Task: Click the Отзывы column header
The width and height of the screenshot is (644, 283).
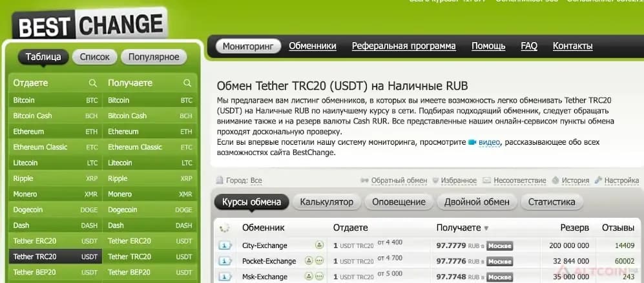Action: [618, 228]
